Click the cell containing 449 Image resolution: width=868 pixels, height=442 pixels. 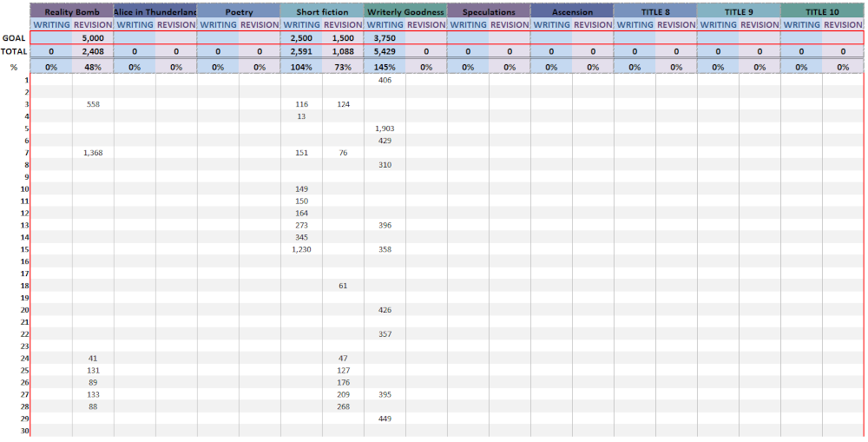tap(385, 419)
